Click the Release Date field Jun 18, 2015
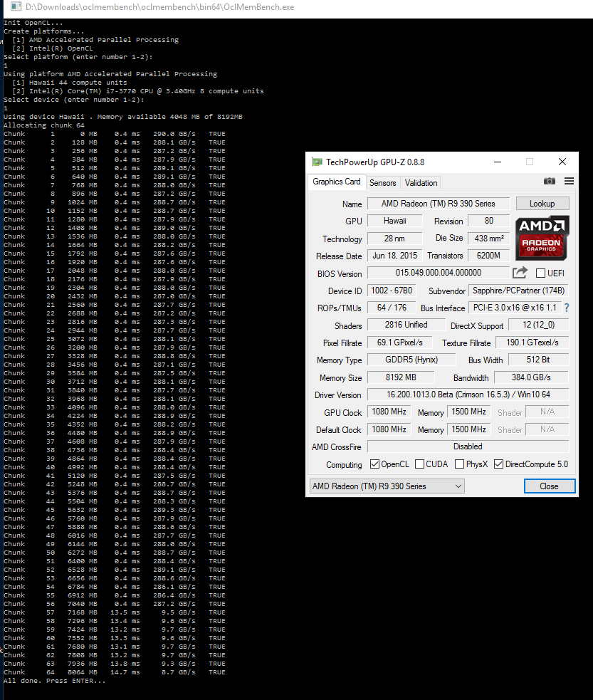 (394, 256)
